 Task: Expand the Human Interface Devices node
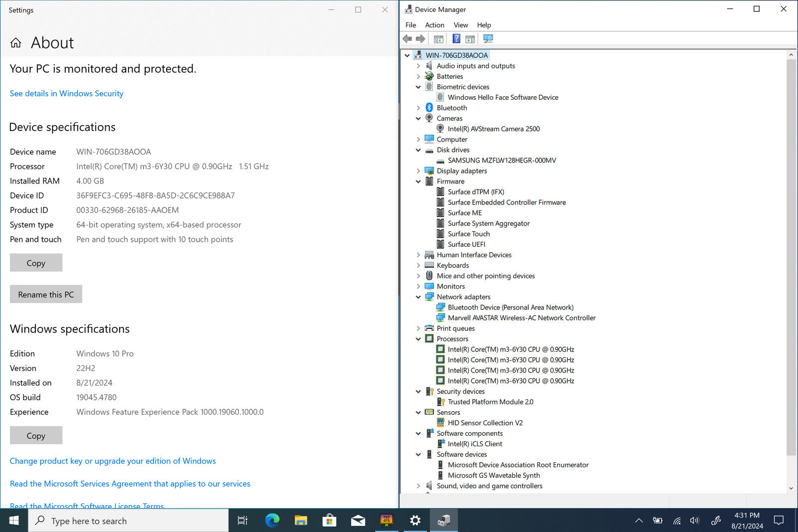418,255
